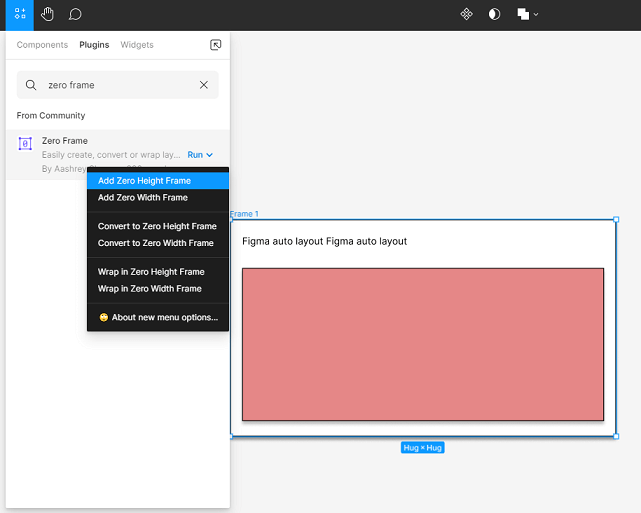Viewport: 641px width, 513px height.
Task: Click the bottom-right frame resize handle
Action: [616, 436]
